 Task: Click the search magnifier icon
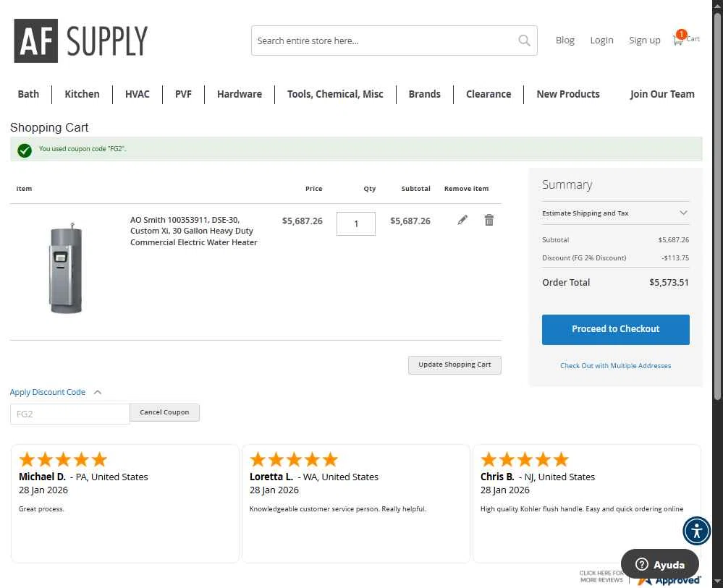pos(524,41)
